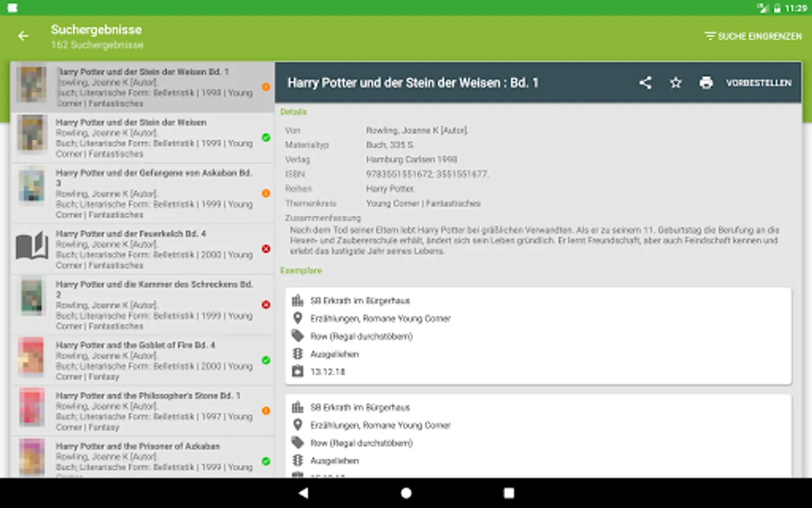Click green availability icon of Stein der Weisen 1999
This screenshot has height=508, width=812.
[x=266, y=137]
